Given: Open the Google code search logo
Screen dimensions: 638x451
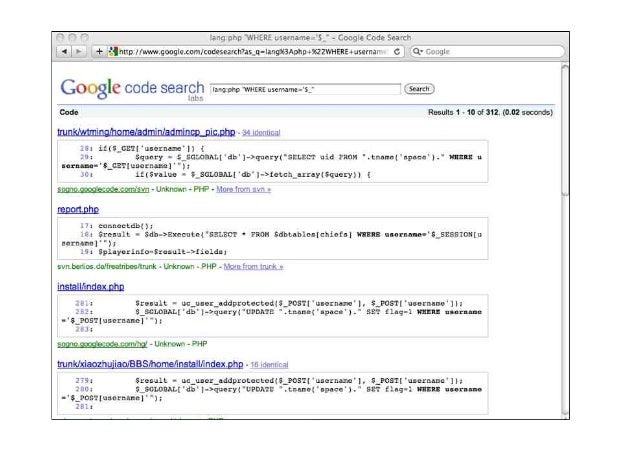Looking at the screenshot, I should [132, 88].
